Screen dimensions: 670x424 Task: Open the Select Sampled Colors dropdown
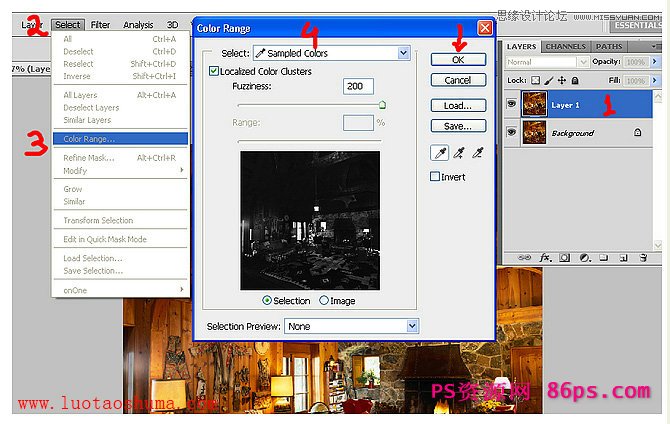403,53
